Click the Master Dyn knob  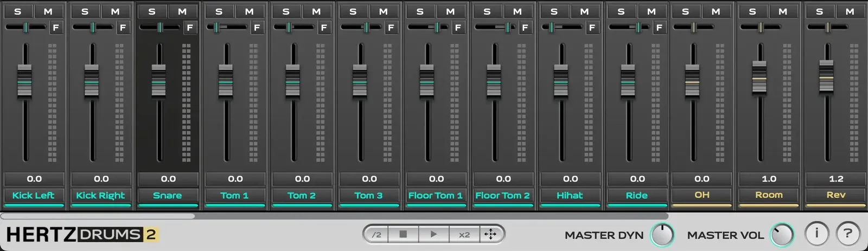click(x=662, y=235)
